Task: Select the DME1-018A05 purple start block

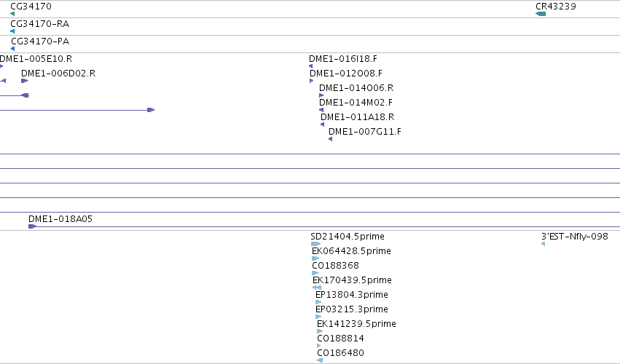Action: pyautogui.click(x=33, y=226)
